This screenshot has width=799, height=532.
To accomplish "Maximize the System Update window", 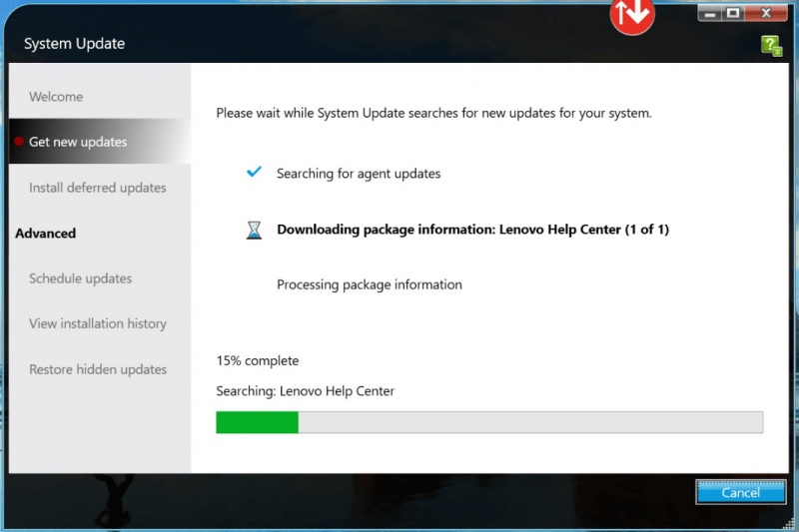I will (x=733, y=13).
